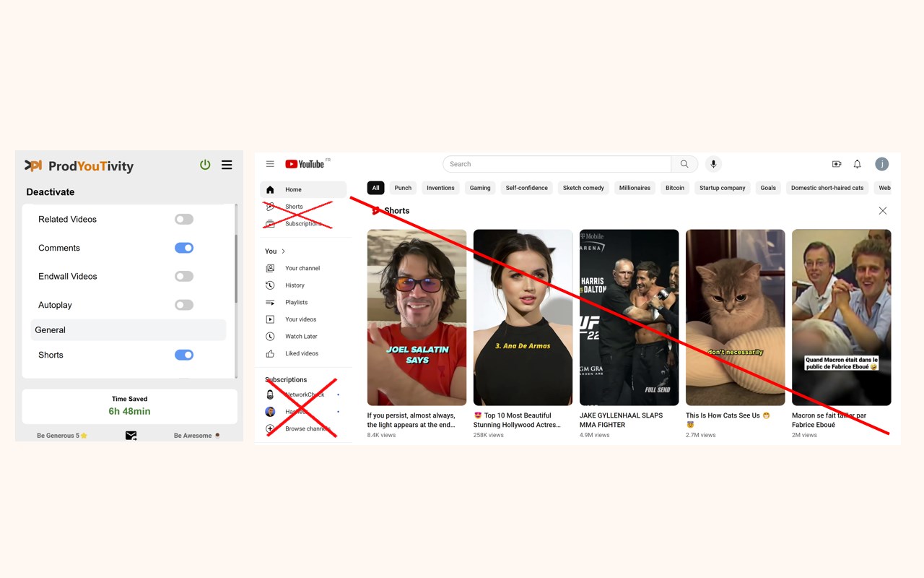The width and height of the screenshot is (924, 578).
Task: Select the Sketch comedy filter chip
Action: (x=583, y=188)
